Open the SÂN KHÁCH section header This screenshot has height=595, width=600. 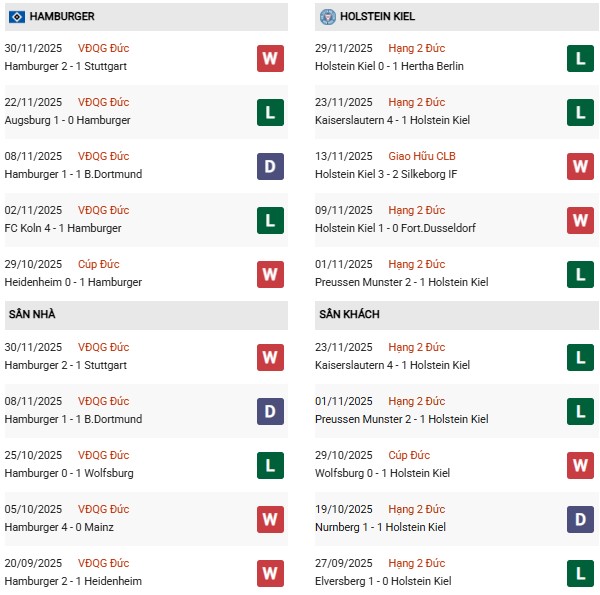pos(351,314)
